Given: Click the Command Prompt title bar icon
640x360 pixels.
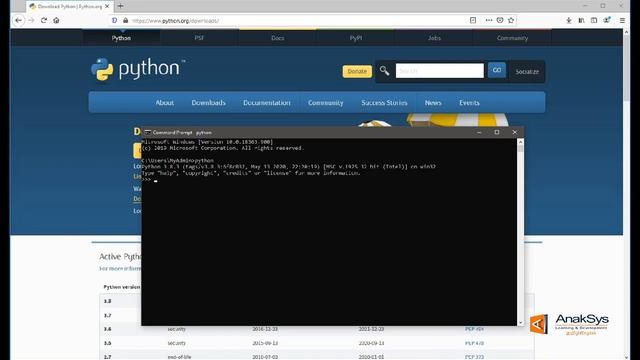Looking at the screenshot, I should click(148, 132).
